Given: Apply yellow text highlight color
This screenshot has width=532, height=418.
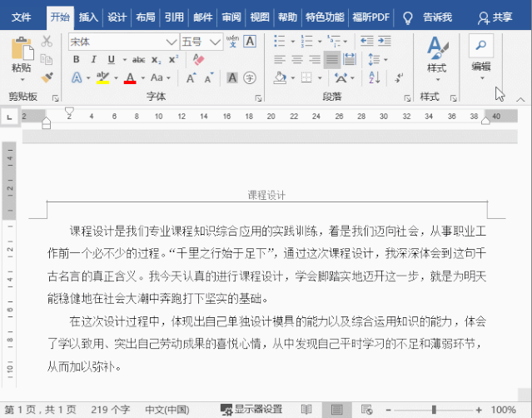Looking at the screenshot, I should tap(102, 77).
